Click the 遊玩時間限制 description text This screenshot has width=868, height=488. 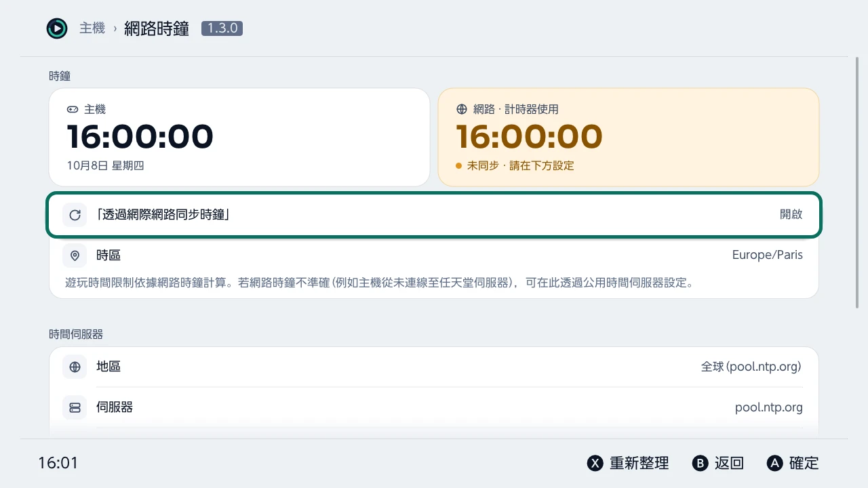click(x=380, y=283)
